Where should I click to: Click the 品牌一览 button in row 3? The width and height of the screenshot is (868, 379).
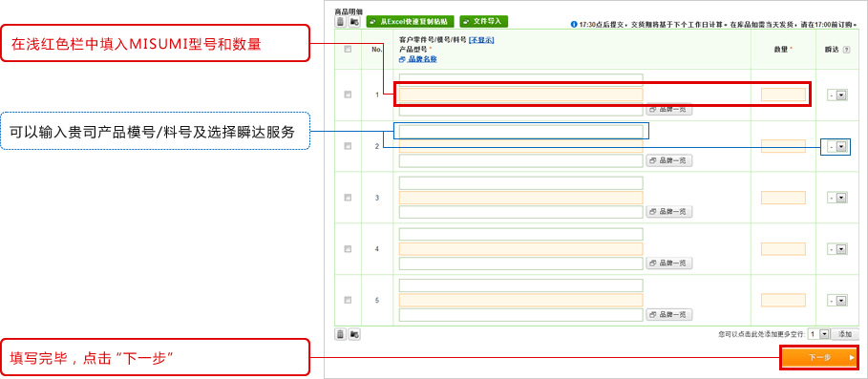tap(669, 211)
